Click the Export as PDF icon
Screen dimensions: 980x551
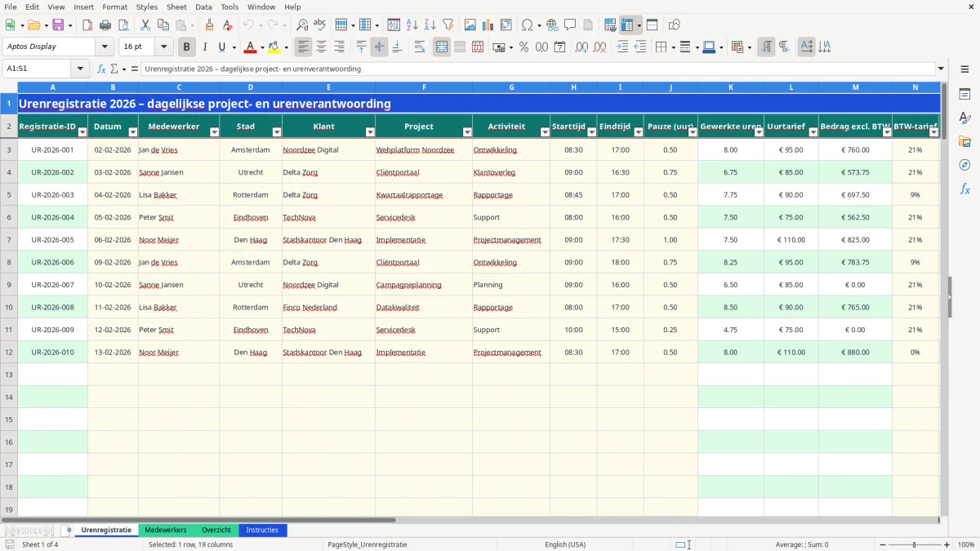click(x=87, y=25)
